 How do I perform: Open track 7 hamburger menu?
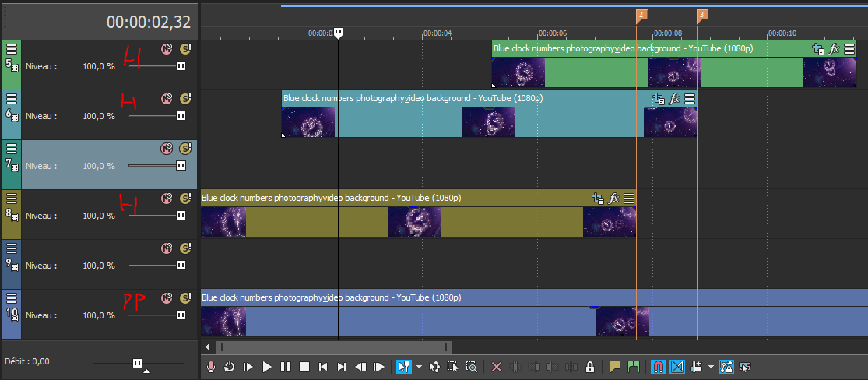[12, 148]
